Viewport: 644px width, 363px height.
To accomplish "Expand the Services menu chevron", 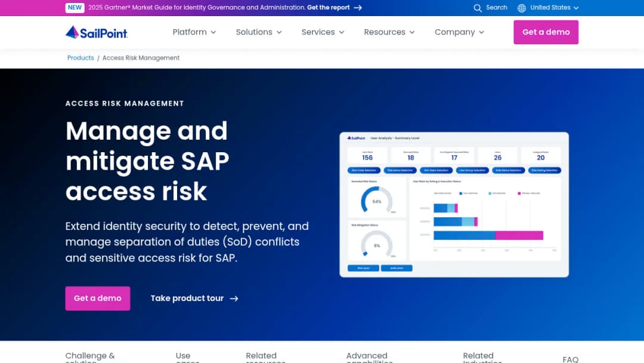I will click(342, 32).
